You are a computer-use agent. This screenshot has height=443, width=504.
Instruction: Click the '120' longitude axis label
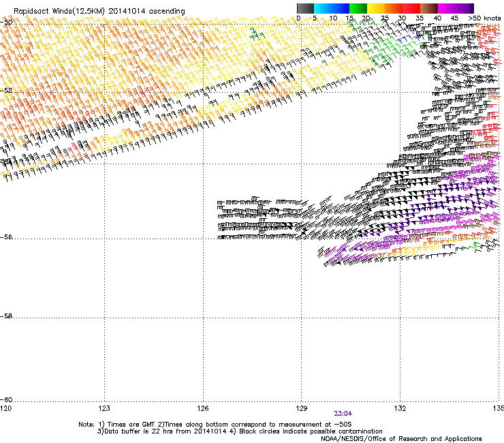click(x=5, y=408)
